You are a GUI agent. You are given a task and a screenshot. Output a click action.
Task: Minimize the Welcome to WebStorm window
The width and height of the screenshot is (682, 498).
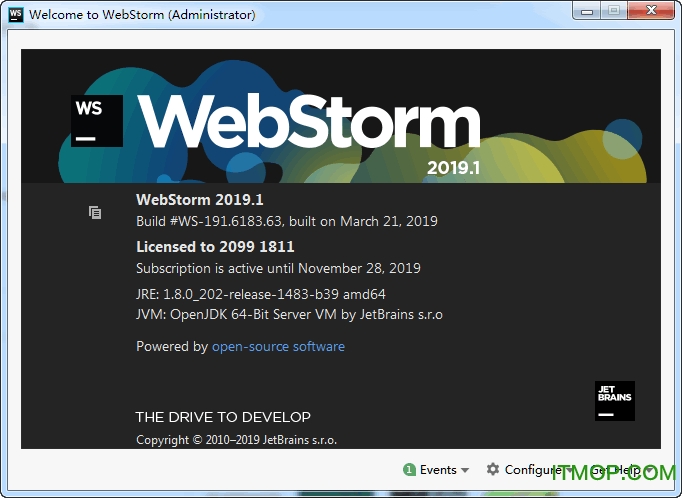(587, 11)
